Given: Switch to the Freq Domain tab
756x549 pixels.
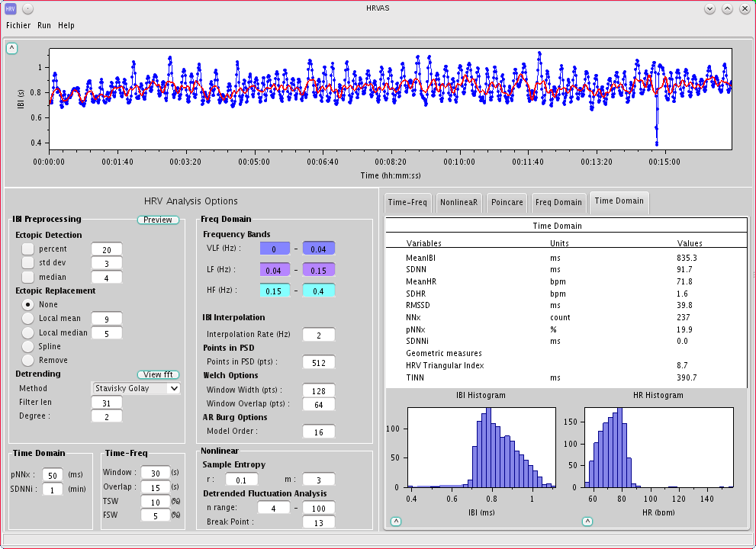Looking at the screenshot, I should point(558,202).
